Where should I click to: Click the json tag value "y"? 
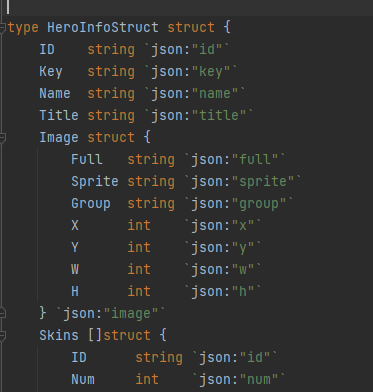[243, 248]
